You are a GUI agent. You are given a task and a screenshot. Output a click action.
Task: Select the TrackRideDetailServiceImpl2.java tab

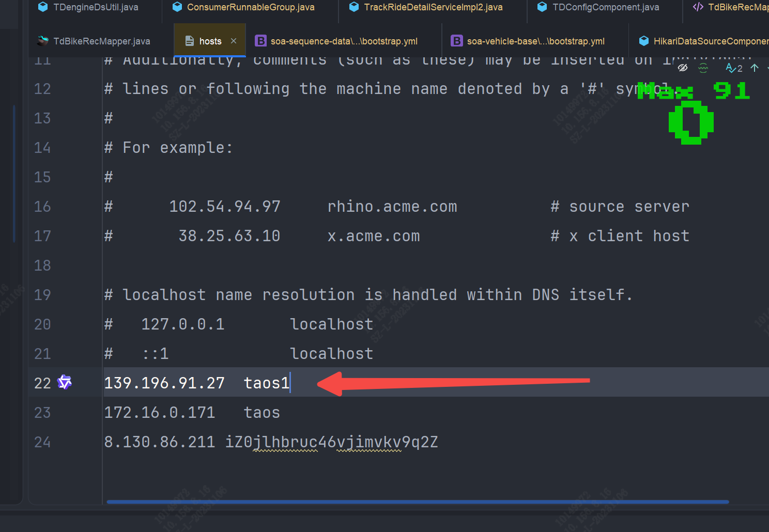click(x=433, y=7)
